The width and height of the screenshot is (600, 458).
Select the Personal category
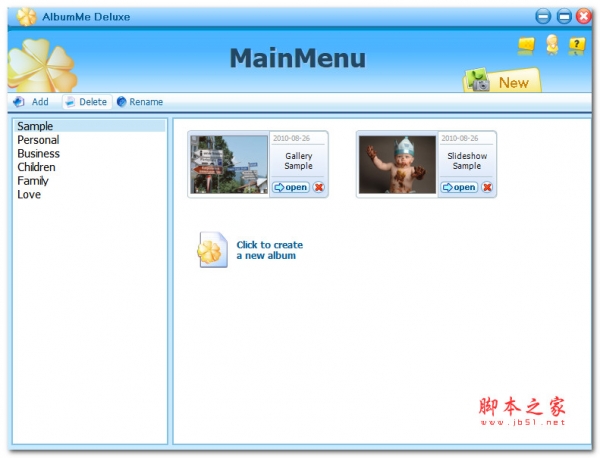coord(90,140)
